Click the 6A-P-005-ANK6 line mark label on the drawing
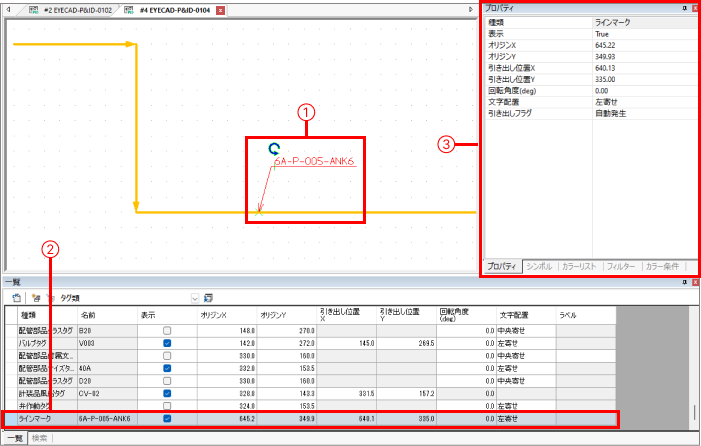Viewport: 701px width, 446px height. [315, 160]
